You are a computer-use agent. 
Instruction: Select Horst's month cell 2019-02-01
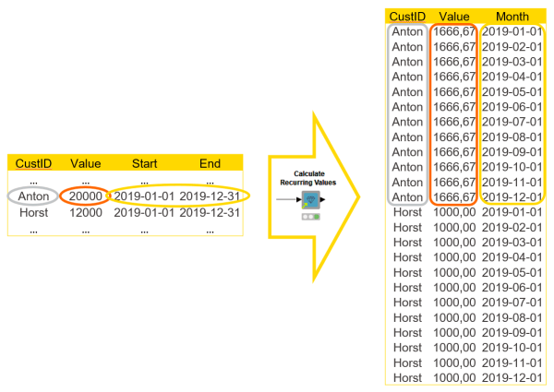click(x=512, y=228)
